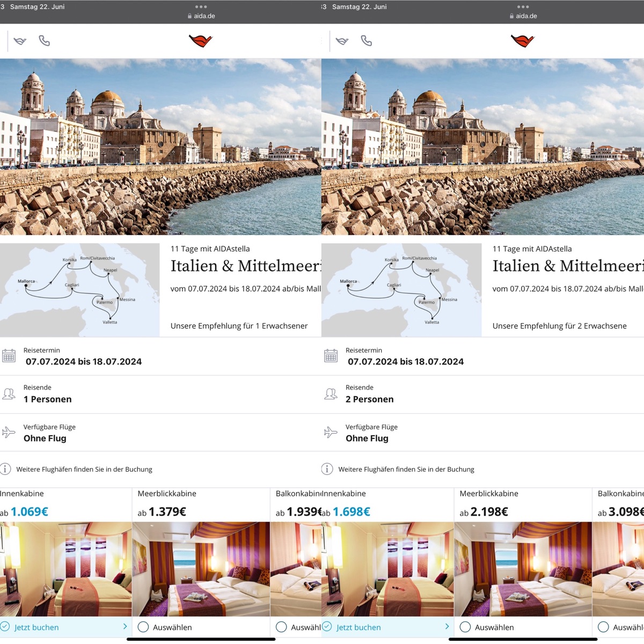Tap the home indicator bar in left screenshot
The image size is (644, 644).
tap(201, 639)
